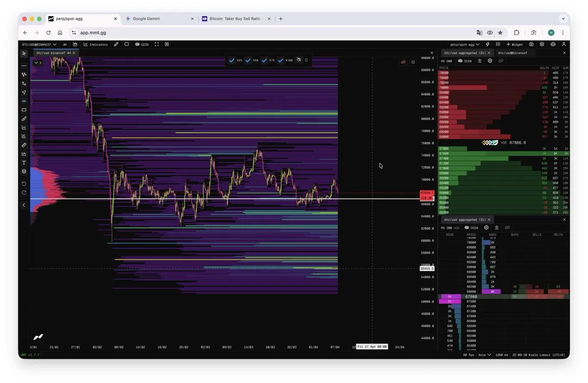Switch to the btc/usd@binancef orderbook tab
Viewport: 588px width, 383px height.
click(512, 53)
